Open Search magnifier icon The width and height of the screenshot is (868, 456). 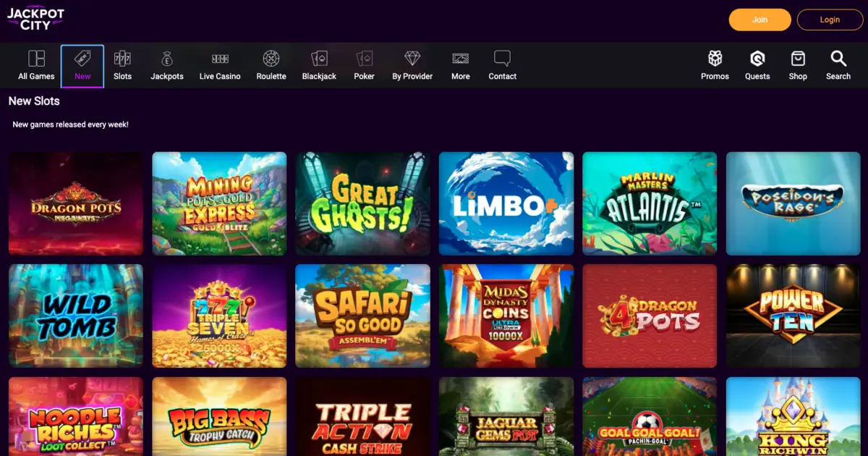click(838, 59)
